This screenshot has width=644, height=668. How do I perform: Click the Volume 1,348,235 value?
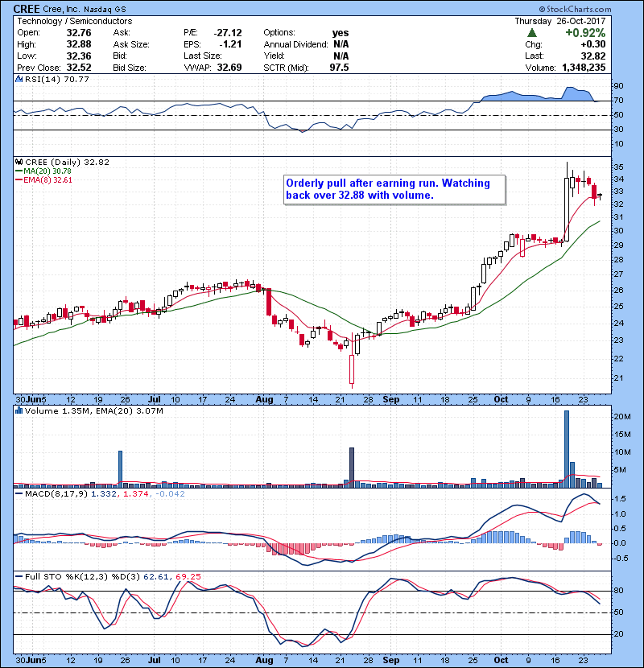tap(584, 68)
